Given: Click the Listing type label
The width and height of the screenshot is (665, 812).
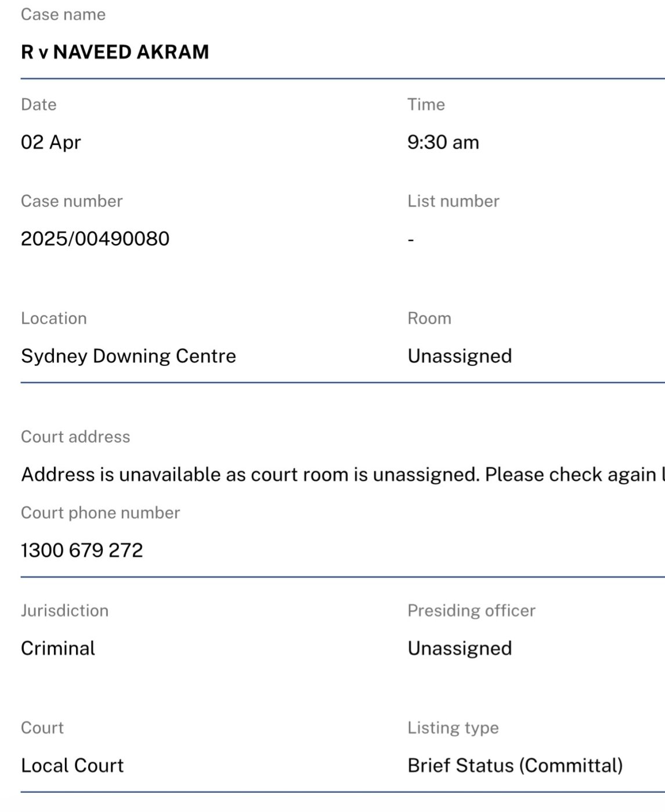Looking at the screenshot, I should 453,727.
